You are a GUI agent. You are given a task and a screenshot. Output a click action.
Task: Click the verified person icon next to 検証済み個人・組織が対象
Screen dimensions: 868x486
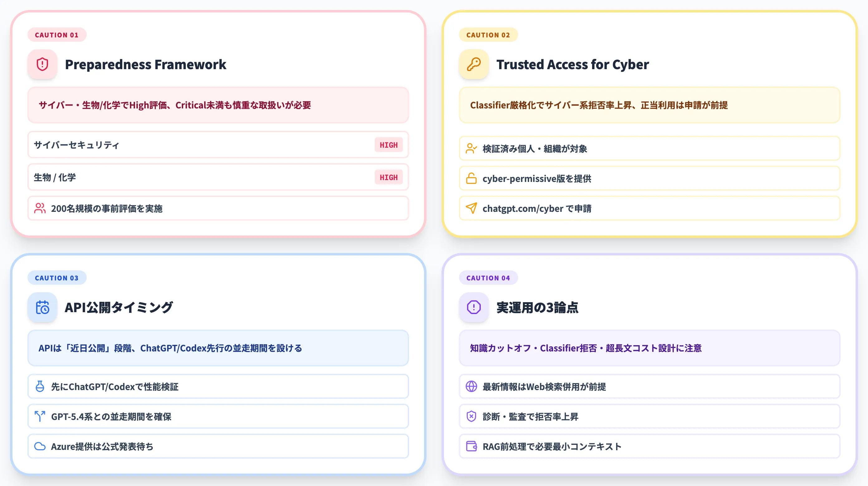tap(471, 149)
